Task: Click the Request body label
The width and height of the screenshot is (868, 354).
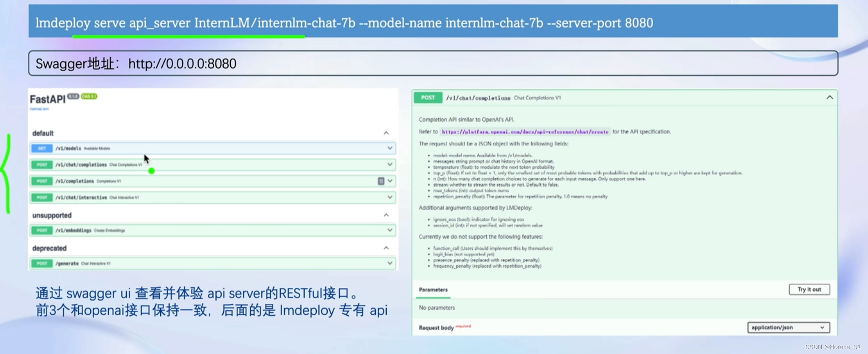Action: [x=436, y=328]
